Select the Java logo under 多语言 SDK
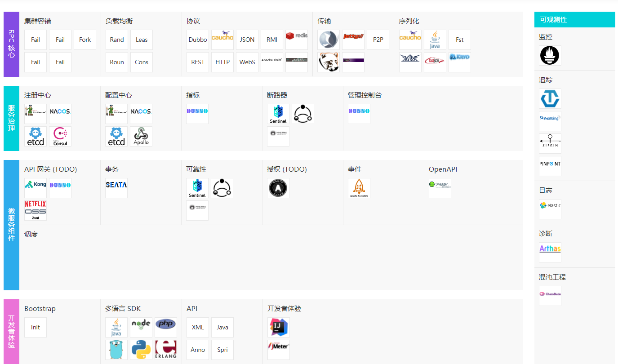 tap(116, 327)
